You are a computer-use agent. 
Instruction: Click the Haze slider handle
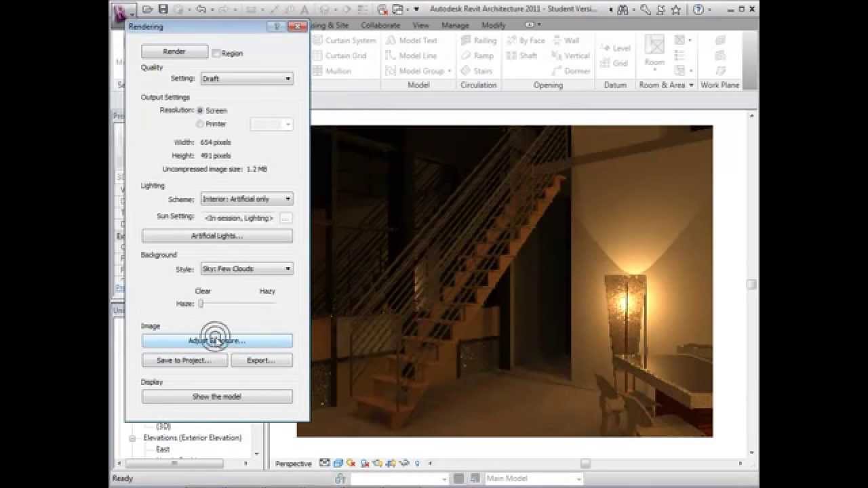[201, 304]
